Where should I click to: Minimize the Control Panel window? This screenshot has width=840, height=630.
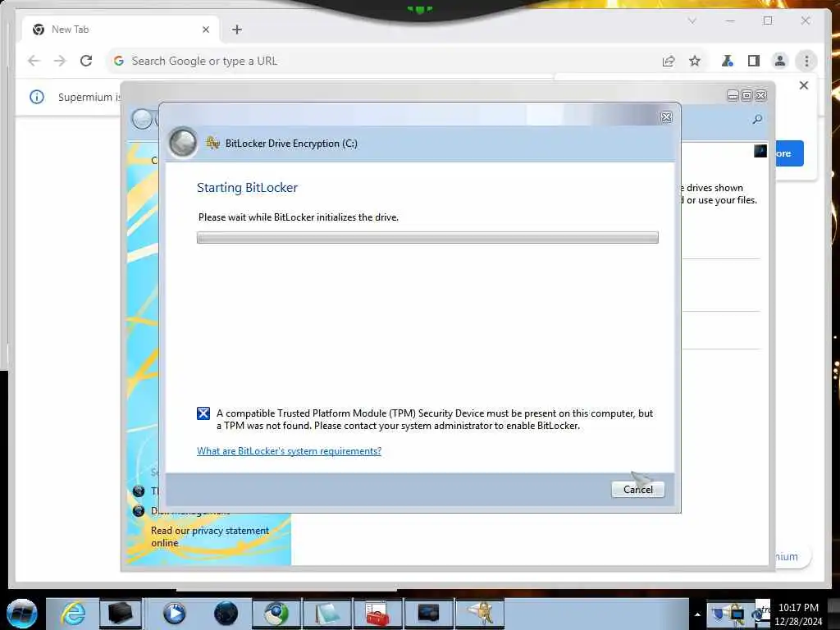(733, 96)
